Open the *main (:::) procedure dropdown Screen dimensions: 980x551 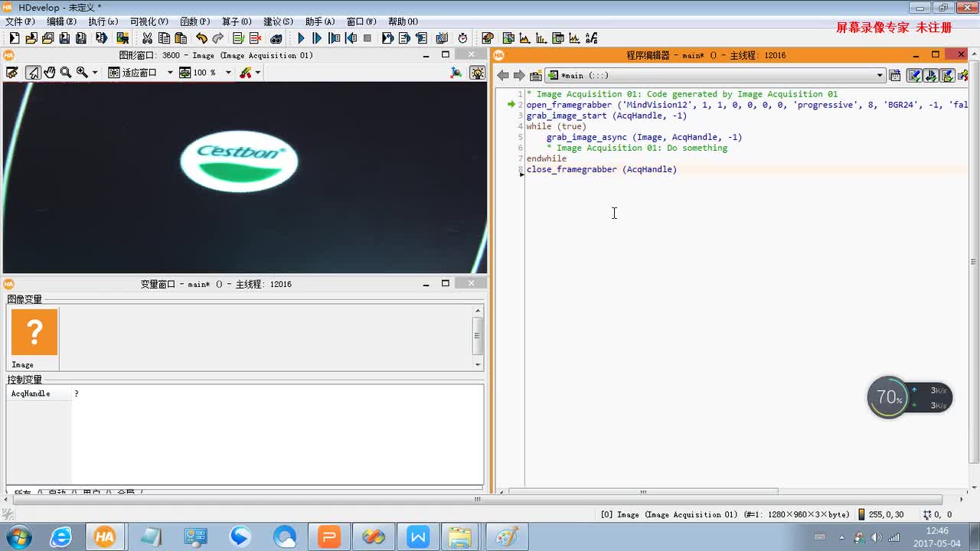point(715,76)
